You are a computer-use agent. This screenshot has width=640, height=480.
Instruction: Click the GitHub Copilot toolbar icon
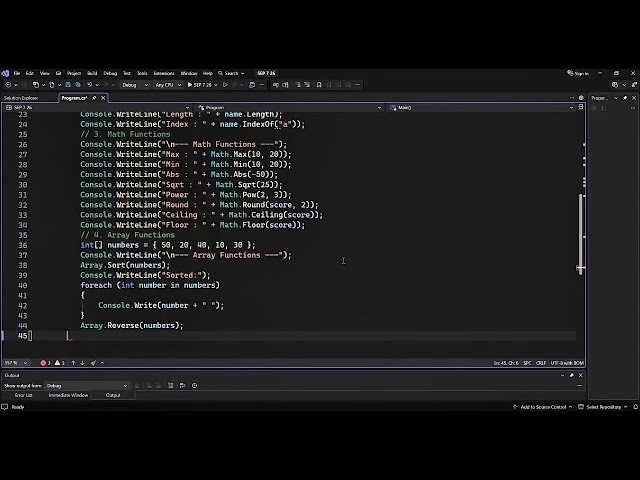click(615, 85)
